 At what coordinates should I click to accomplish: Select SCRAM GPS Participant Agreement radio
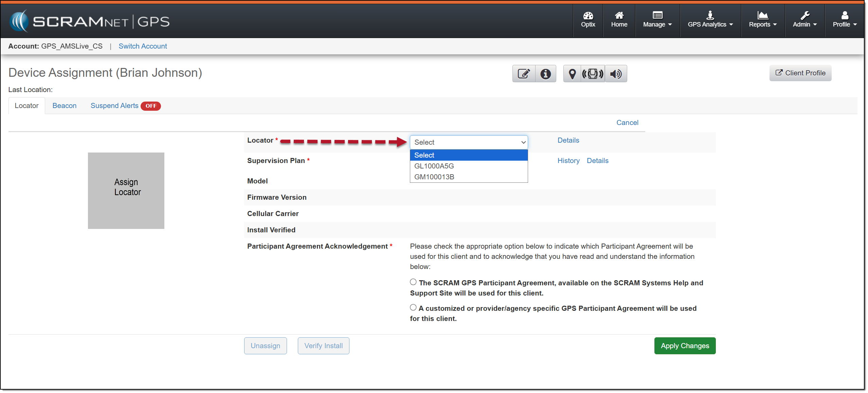(x=413, y=282)
